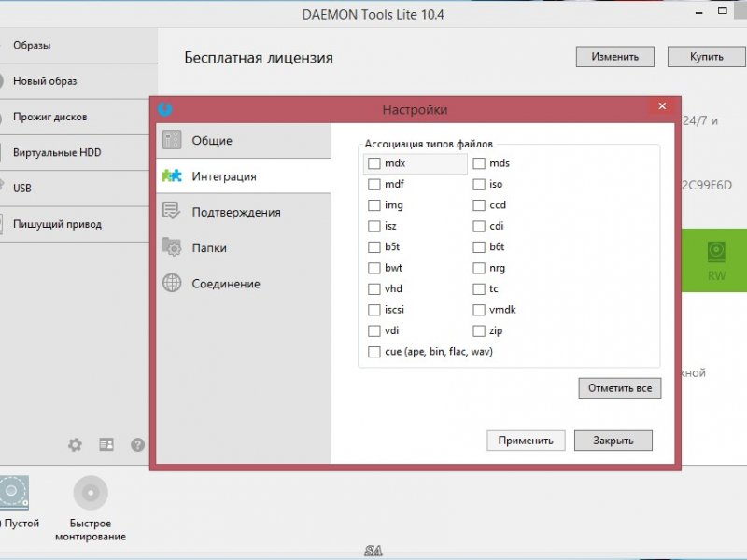Tick the iso file association
Image resolution: width=747 pixels, height=560 pixels.
479,184
